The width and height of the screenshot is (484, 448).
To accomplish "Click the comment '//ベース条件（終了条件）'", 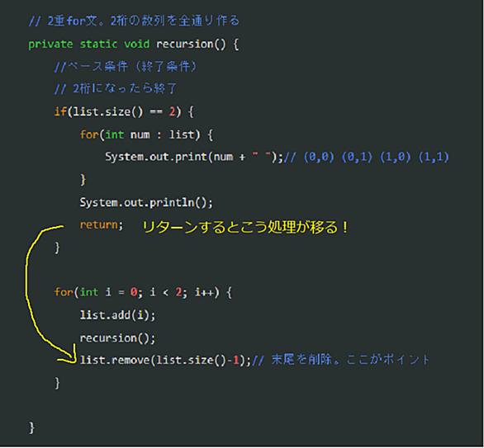I will 126,67.
